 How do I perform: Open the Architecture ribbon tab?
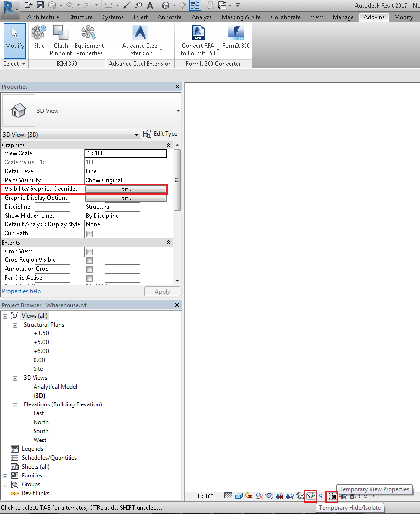(x=43, y=17)
